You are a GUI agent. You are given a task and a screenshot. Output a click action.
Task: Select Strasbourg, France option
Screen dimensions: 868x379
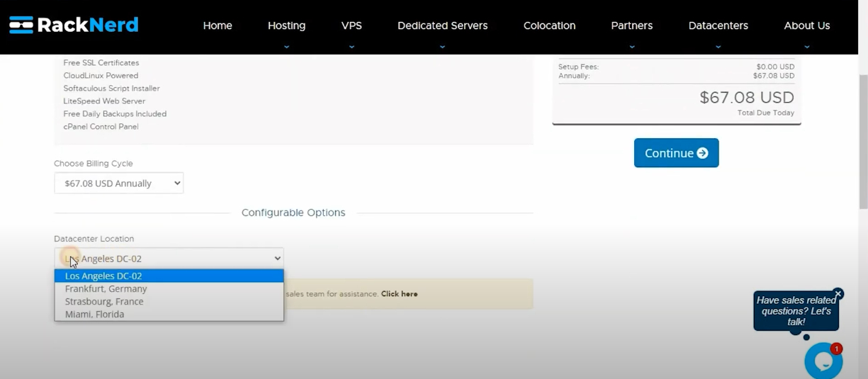click(169, 302)
